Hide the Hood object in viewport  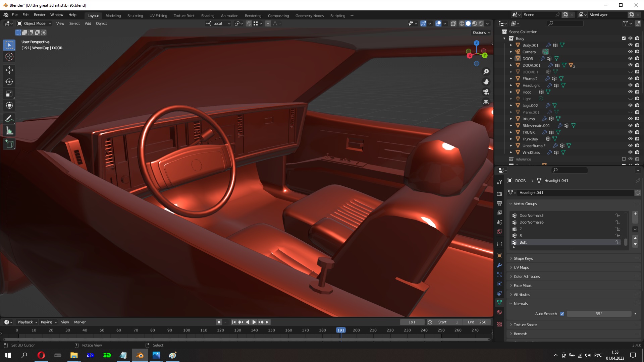[x=630, y=92]
